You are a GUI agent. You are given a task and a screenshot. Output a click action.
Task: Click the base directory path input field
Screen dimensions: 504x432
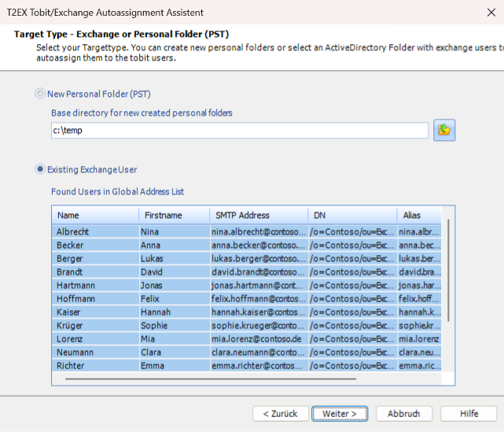pos(240,131)
